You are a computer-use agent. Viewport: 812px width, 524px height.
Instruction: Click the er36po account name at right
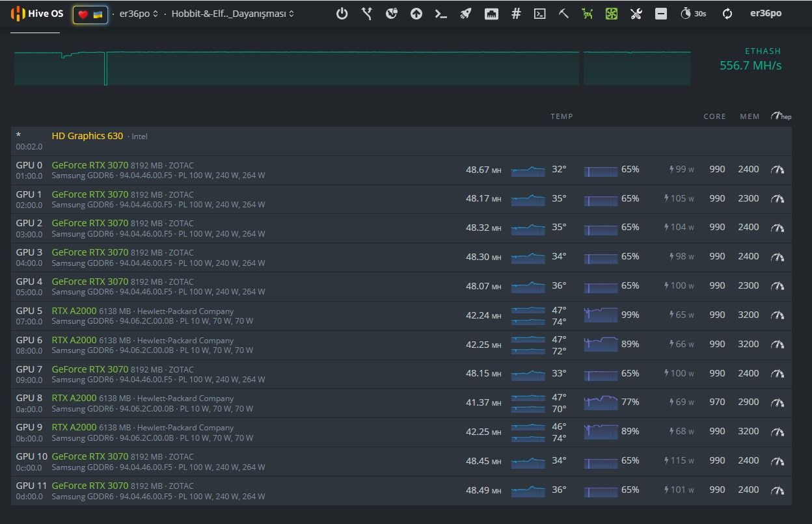766,14
